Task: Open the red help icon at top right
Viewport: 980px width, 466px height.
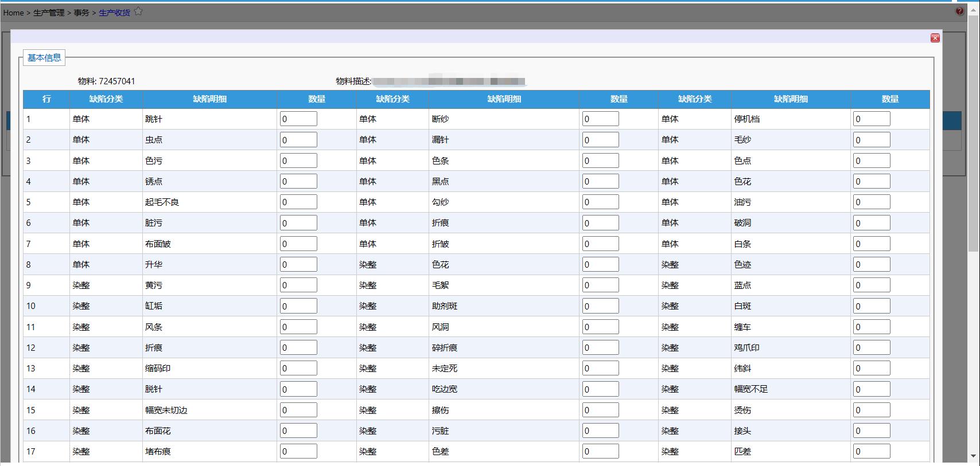Action: click(x=959, y=11)
